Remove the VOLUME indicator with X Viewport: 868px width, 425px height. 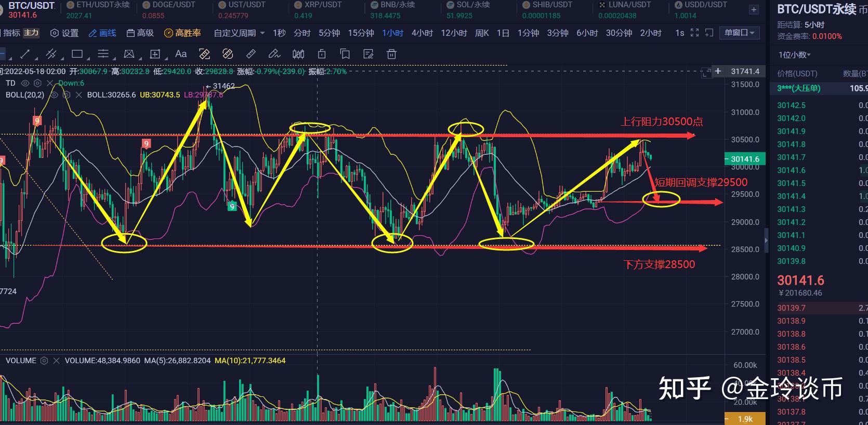[56, 361]
